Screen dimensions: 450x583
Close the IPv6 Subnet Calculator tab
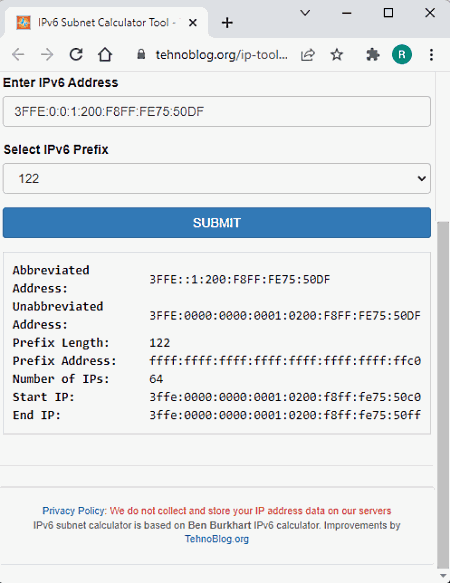(193, 23)
